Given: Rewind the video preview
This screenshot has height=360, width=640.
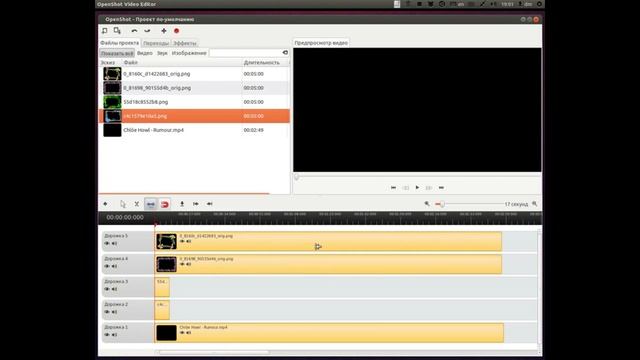Looking at the screenshot, I should [x=406, y=188].
